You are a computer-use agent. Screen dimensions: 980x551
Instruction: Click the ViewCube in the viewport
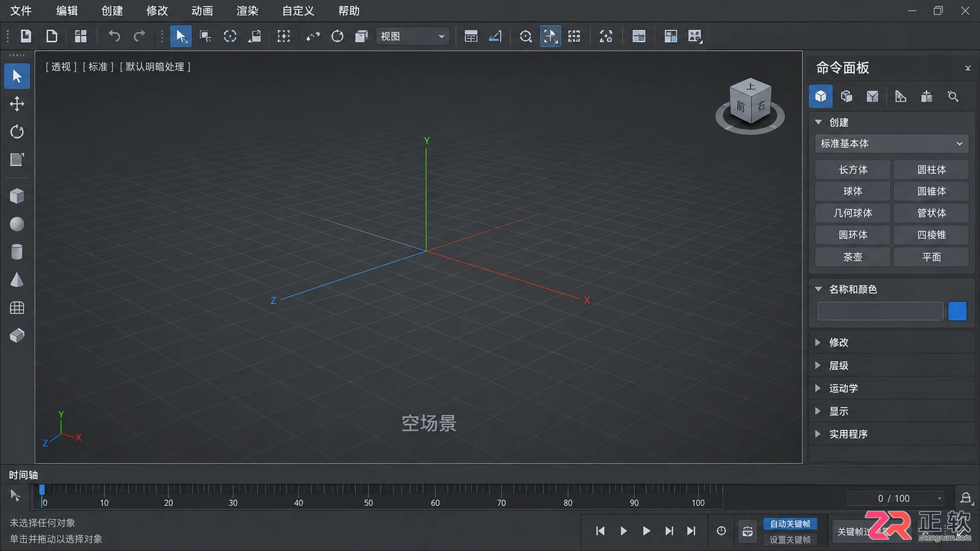[x=750, y=102]
